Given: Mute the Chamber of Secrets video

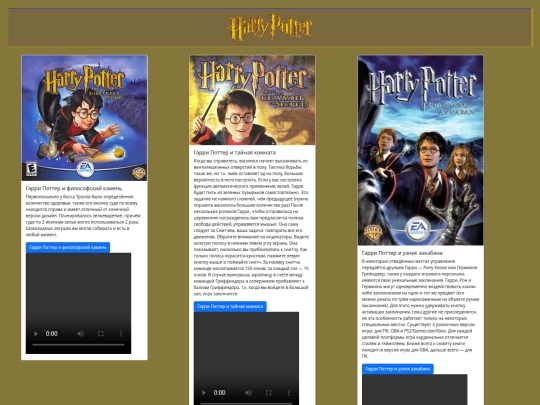Looking at the screenshot, I should point(248,393).
